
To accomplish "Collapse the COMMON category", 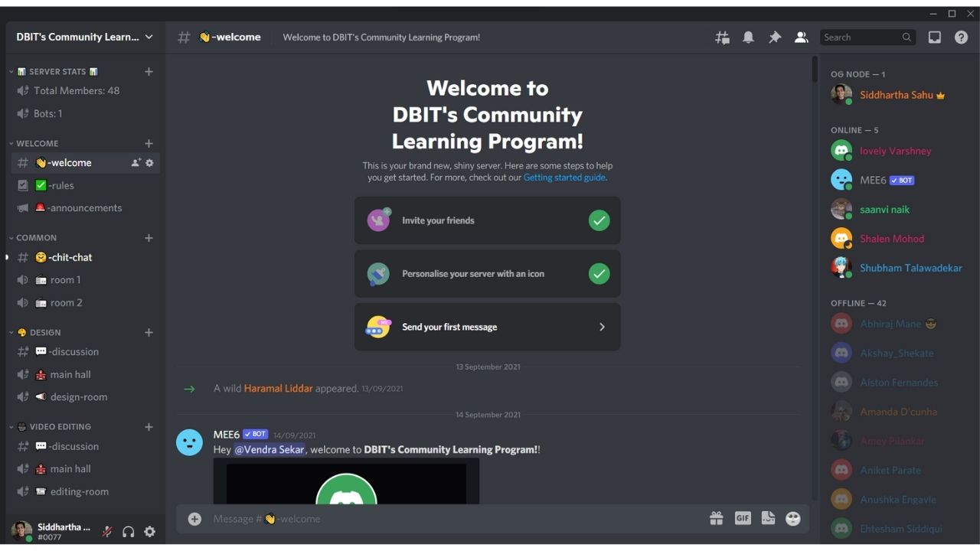I will (33, 237).
